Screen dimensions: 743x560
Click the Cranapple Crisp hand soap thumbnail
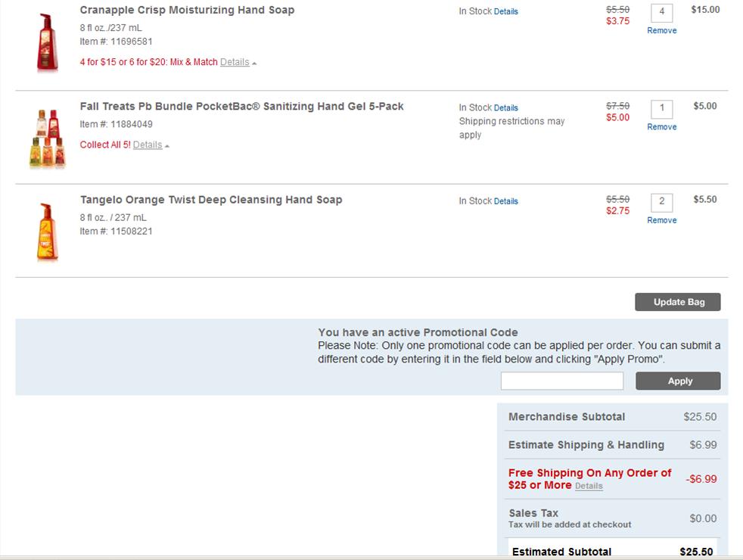pyautogui.click(x=47, y=43)
